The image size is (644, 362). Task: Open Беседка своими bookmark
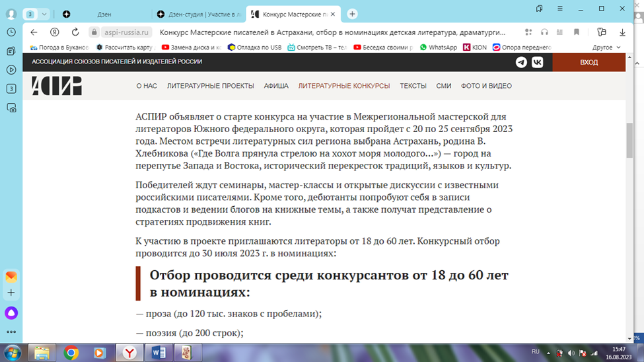click(383, 48)
